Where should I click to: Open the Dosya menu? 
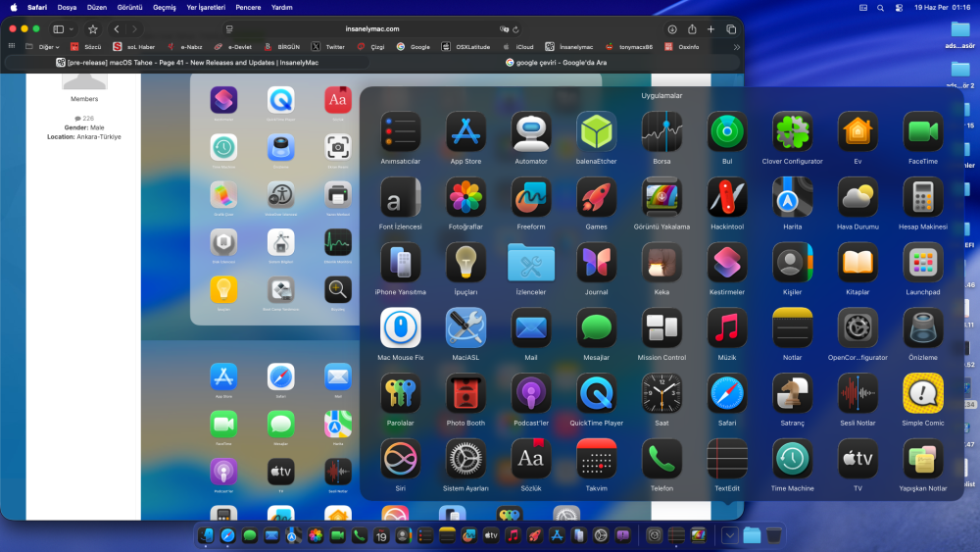click(67, 8)
